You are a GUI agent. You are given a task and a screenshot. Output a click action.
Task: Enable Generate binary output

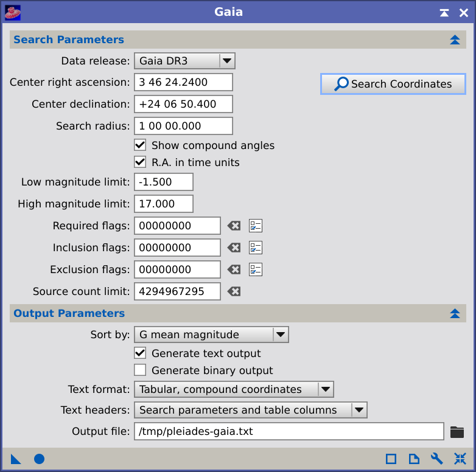pos(140,370)
